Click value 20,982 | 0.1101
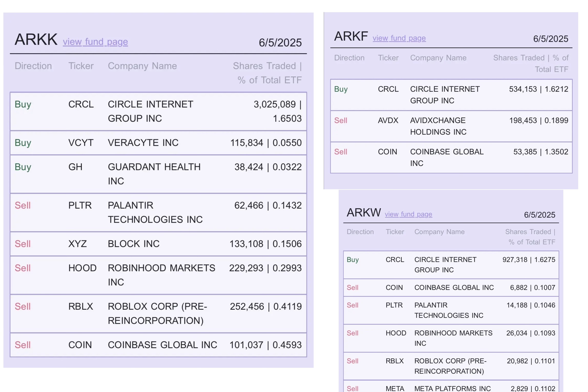Image resolution: width=588 pixels, height=392 pixels. point(531,361)
